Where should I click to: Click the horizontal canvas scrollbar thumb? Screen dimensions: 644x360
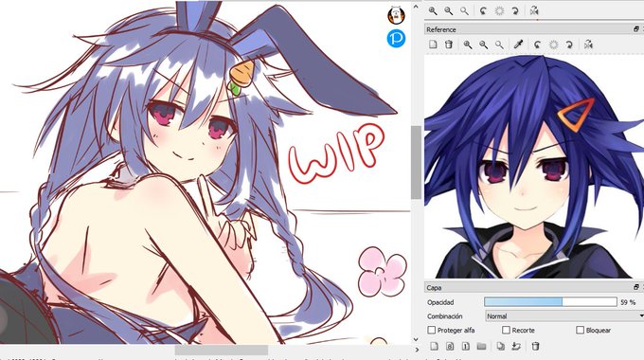pyautogui.click(x=222, y=350)
